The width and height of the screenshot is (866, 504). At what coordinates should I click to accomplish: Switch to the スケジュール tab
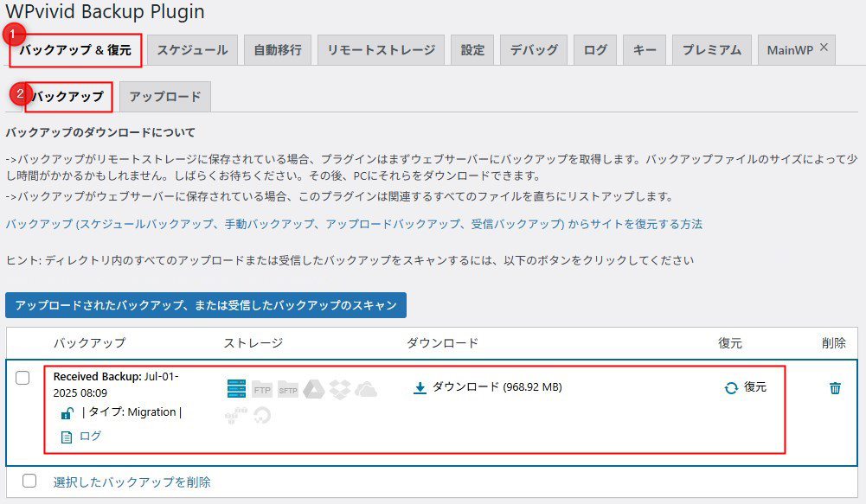[x=192, y=50]
